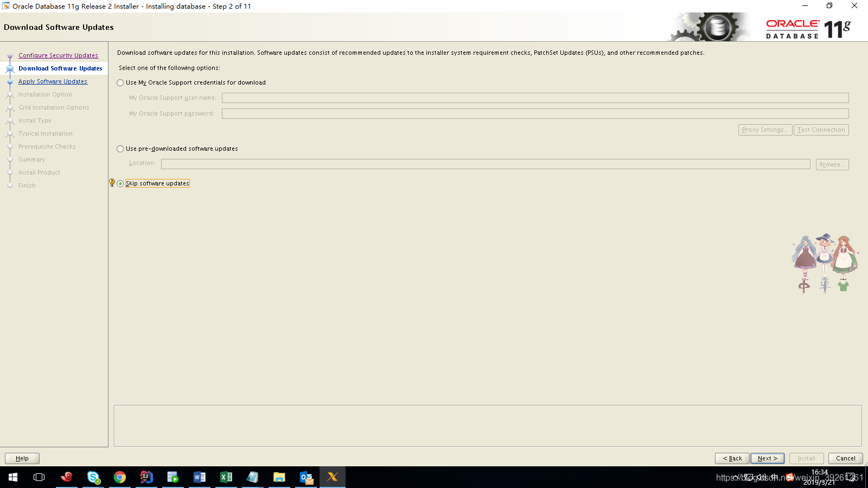Image resolution: width=868 pixels, height=488 pixels.
Task: Click My Oracle Support user name field
Action: (535, 98)
